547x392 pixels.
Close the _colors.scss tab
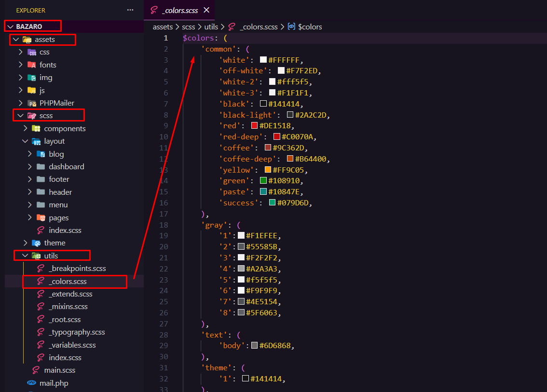tap(206, 10)
